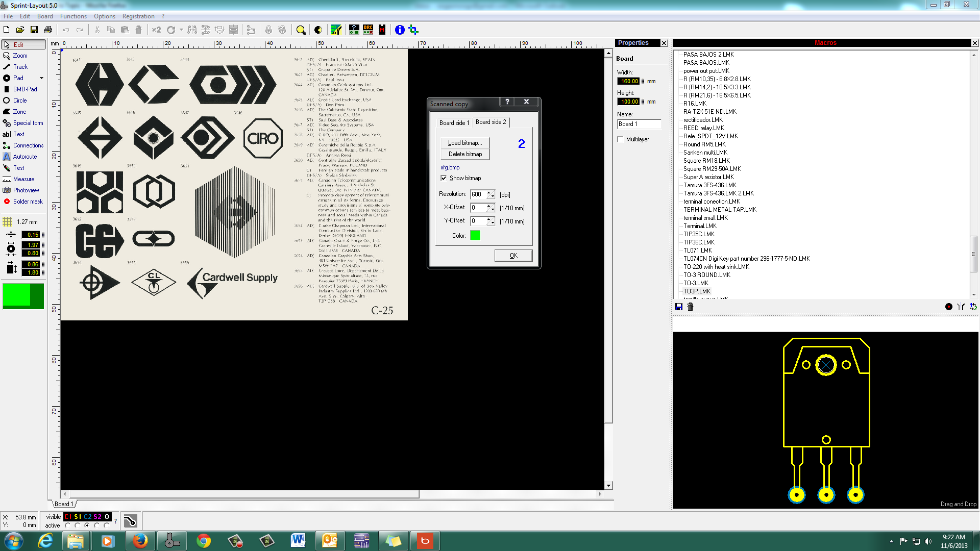Select the Connections tool

pos(23,145)
